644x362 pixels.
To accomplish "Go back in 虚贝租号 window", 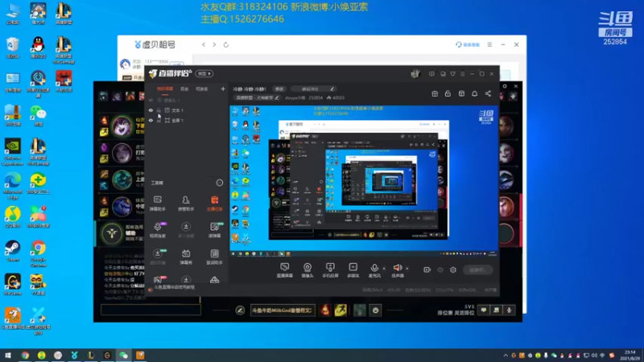I will point(204,44).
